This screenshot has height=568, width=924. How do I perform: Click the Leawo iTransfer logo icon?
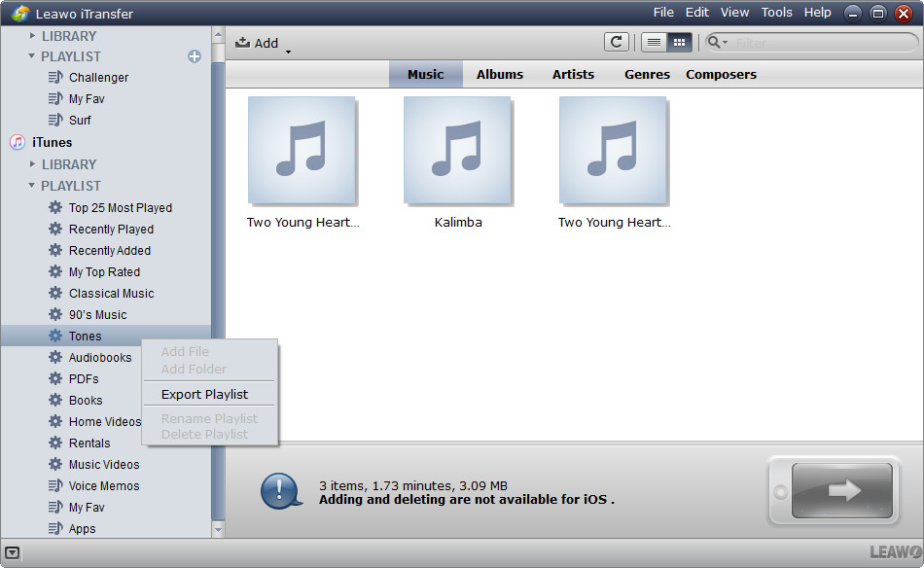20,14
